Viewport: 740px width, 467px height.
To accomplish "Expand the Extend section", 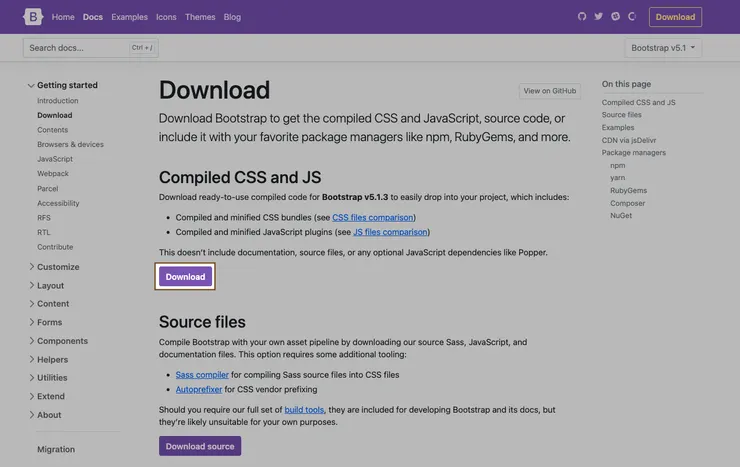I will coord(46,396).
